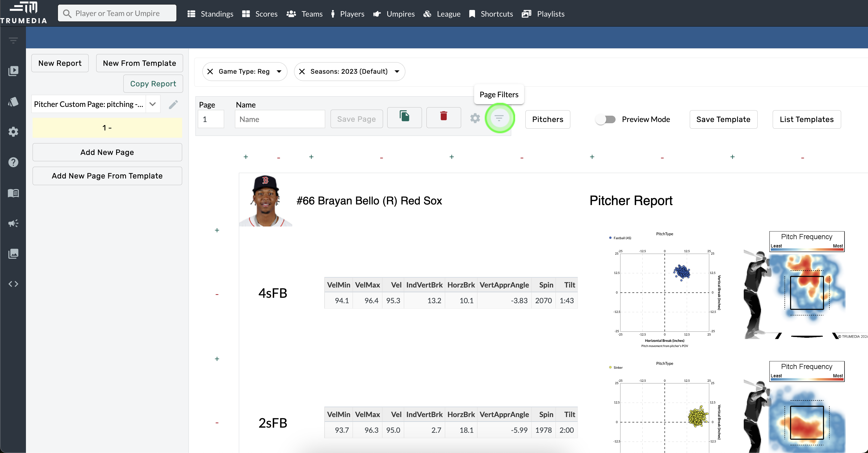Open the megaphone icon in sidebar
Screen dimensions: 868x453
(x=13, y=223)
